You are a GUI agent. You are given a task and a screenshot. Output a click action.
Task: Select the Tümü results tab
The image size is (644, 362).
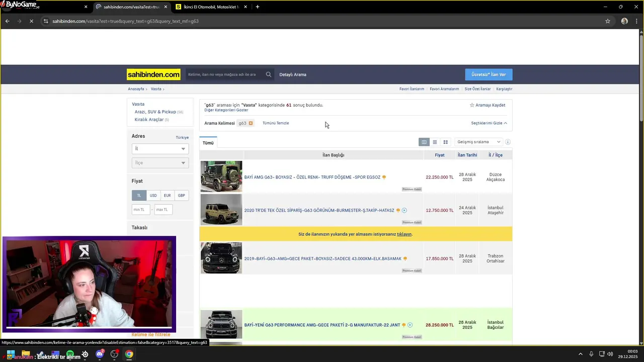208,143
